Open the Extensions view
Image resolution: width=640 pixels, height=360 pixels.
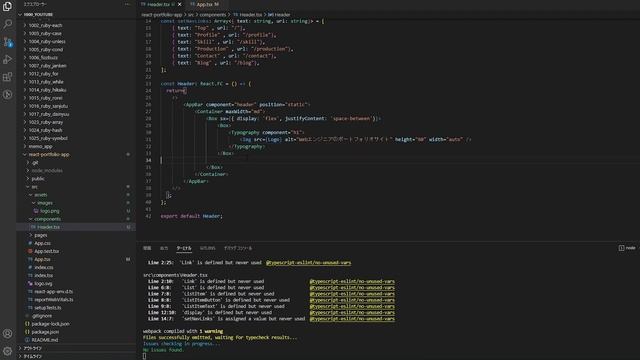point(7,77)
